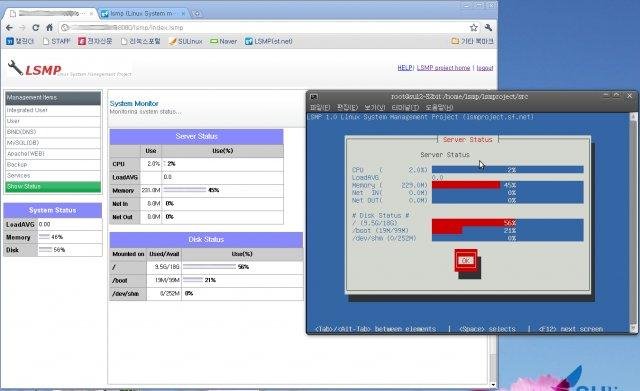Click 9.5G/18G used value cell
This screenshot has width=640, height=391.
click(x=164, y=267)
